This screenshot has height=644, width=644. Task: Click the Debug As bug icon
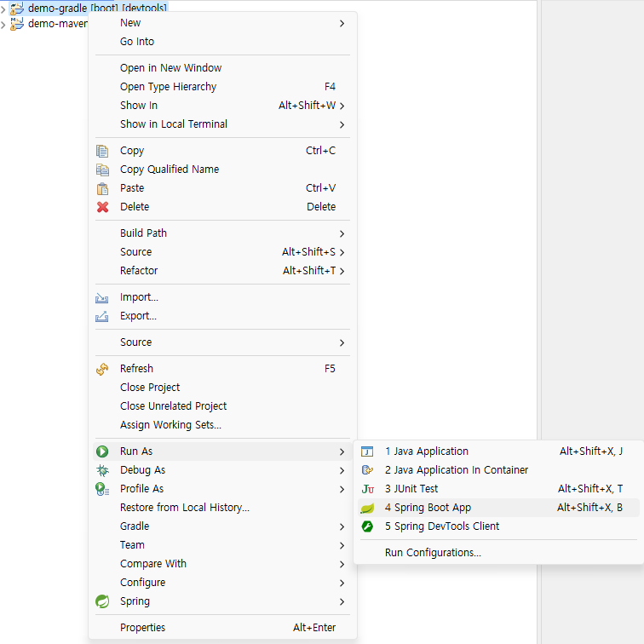coord(102,470)
